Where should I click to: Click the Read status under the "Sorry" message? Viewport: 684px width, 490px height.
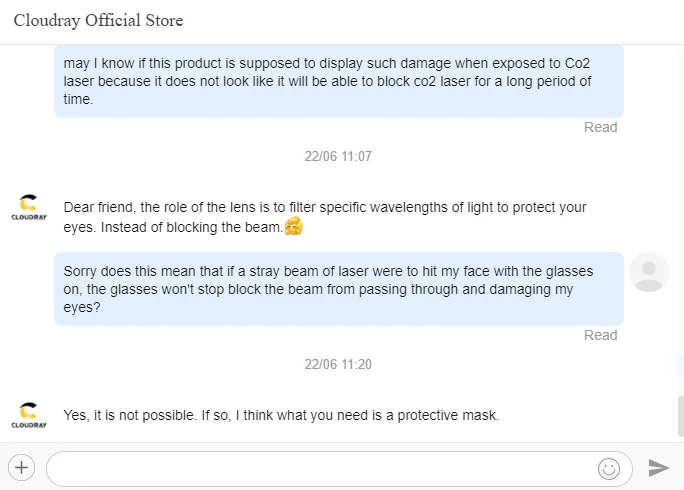tap(600, 335)
